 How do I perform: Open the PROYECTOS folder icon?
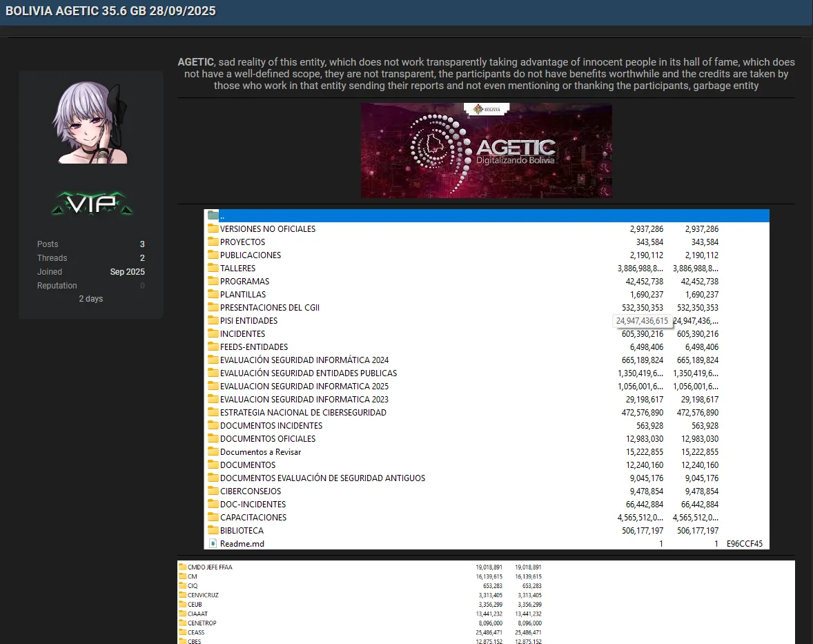[213, 242]
